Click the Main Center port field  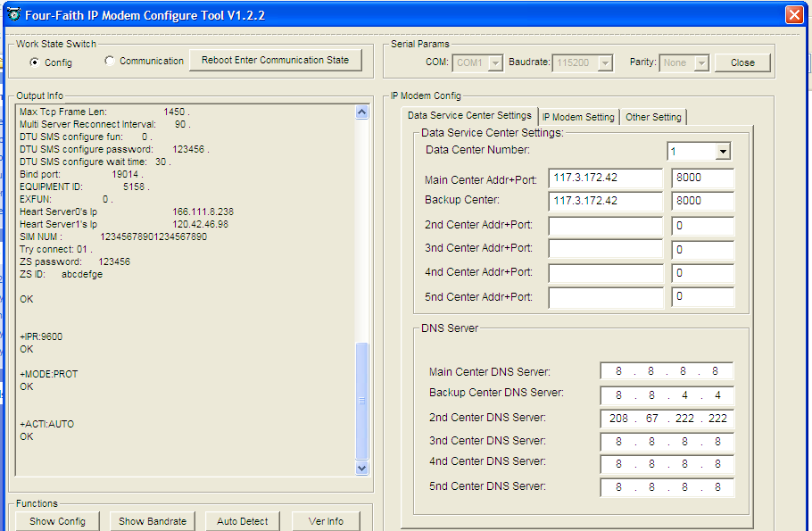(703, 178)
